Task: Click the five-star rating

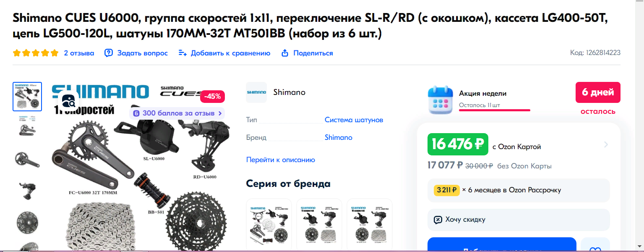Action: tap(36, 53)
